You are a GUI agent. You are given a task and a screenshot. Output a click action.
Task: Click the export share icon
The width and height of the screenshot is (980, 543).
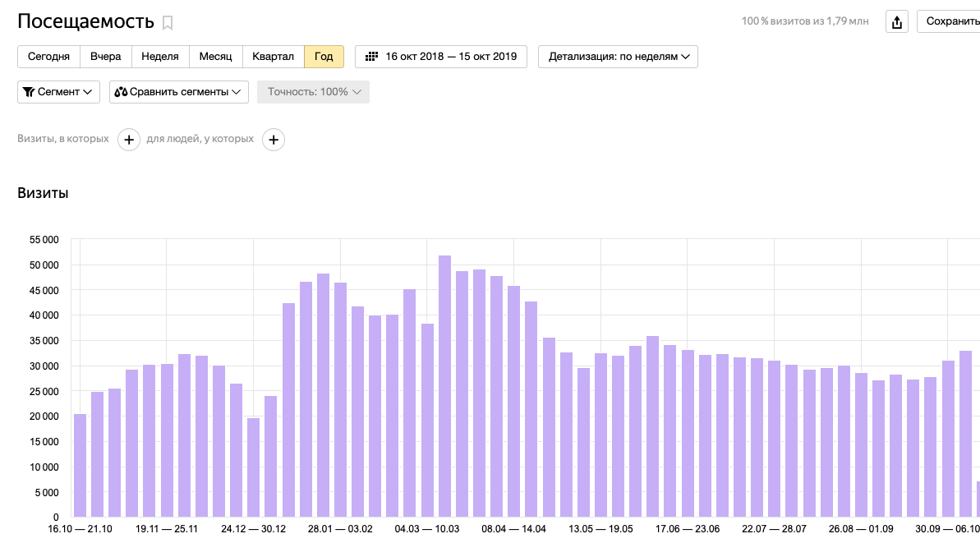tap(896, 22)
